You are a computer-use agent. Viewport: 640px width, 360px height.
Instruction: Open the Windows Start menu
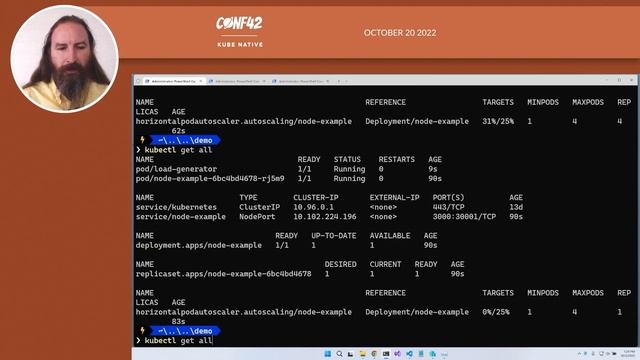click(328, 354)
